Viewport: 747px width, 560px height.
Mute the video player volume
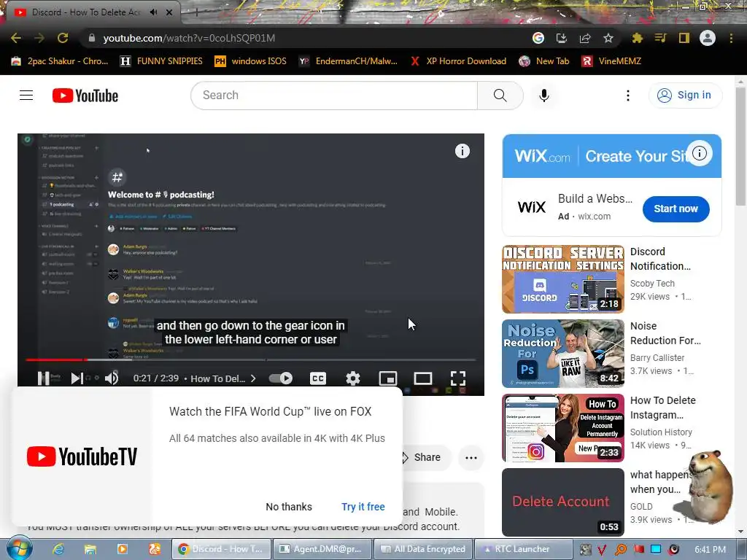(x=112, y=378)
